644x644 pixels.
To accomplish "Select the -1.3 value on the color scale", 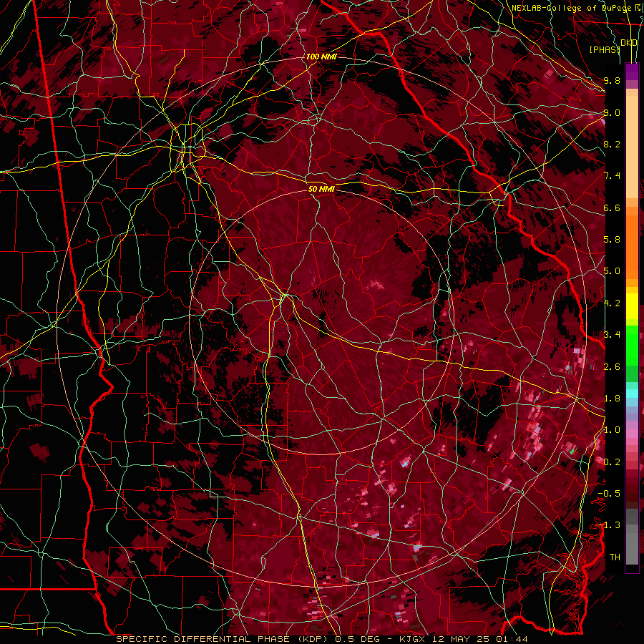I will (609, 525).
